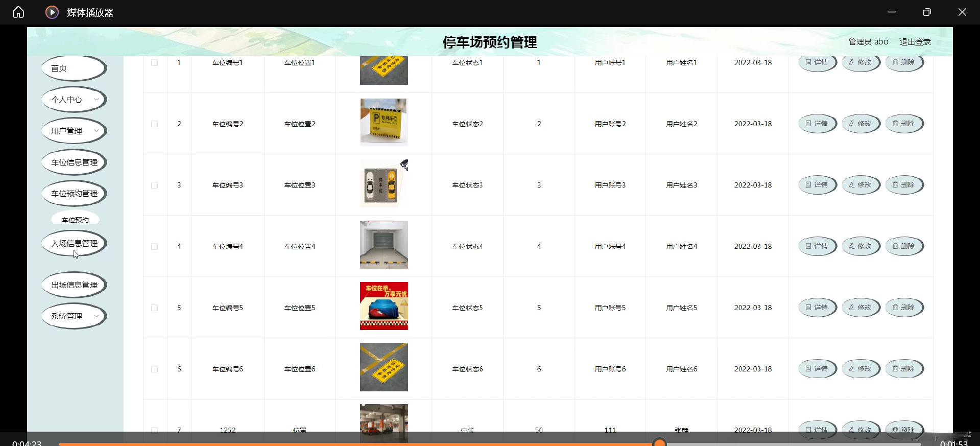Delete row 车位编号1 with 删除

[904, 62]
